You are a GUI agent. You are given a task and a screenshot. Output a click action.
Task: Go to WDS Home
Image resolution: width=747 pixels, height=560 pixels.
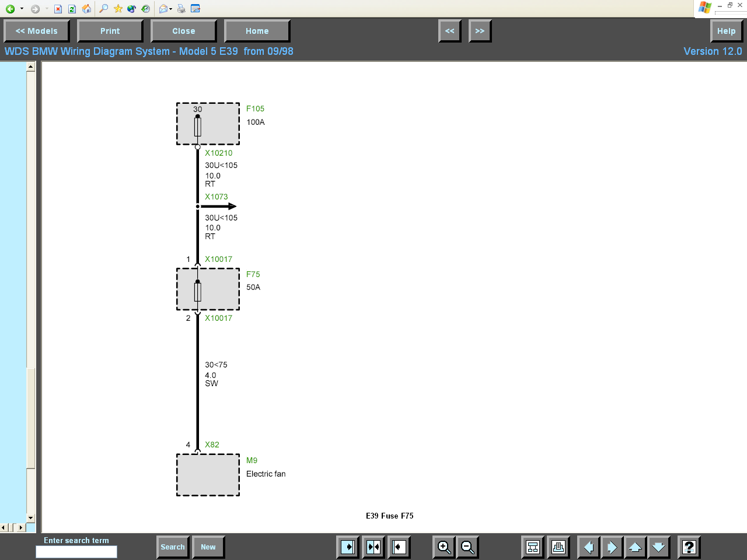[257, 31]
